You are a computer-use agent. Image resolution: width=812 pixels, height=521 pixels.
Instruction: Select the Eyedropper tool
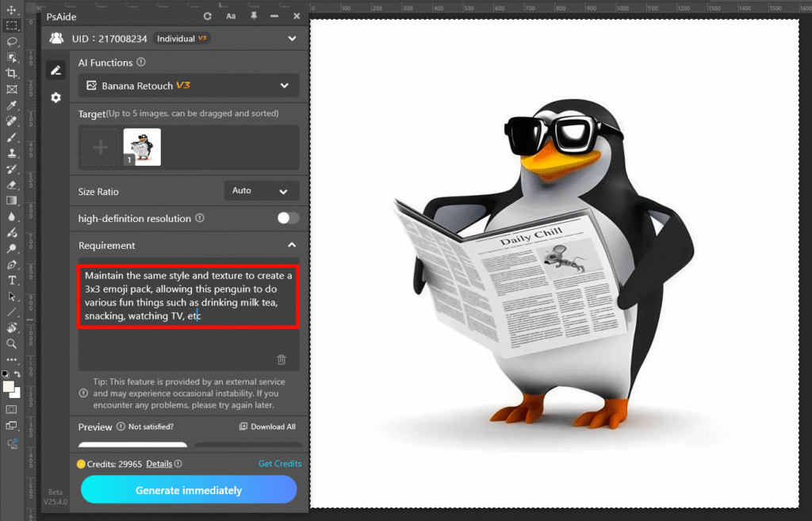click(x=12, y=105)
